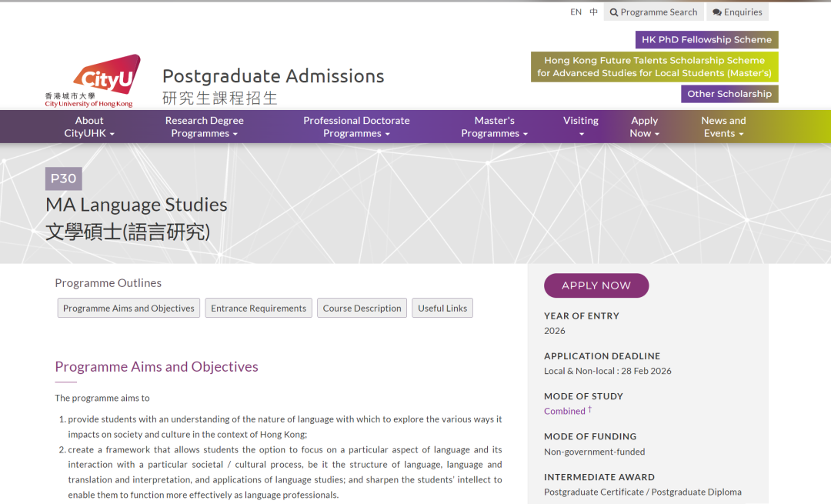
Task: Select the Course Description tab
Action: tap(362, 309)
